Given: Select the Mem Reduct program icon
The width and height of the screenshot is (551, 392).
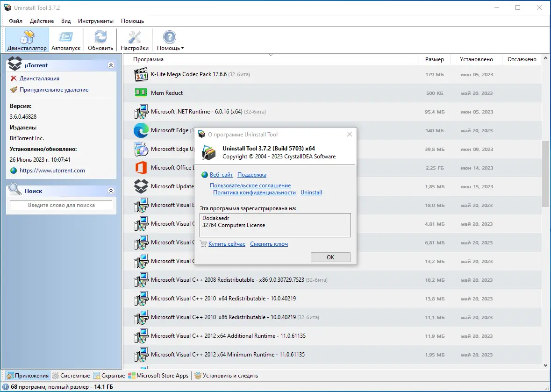Looking at the screenshot, I should tap(141, 93).
